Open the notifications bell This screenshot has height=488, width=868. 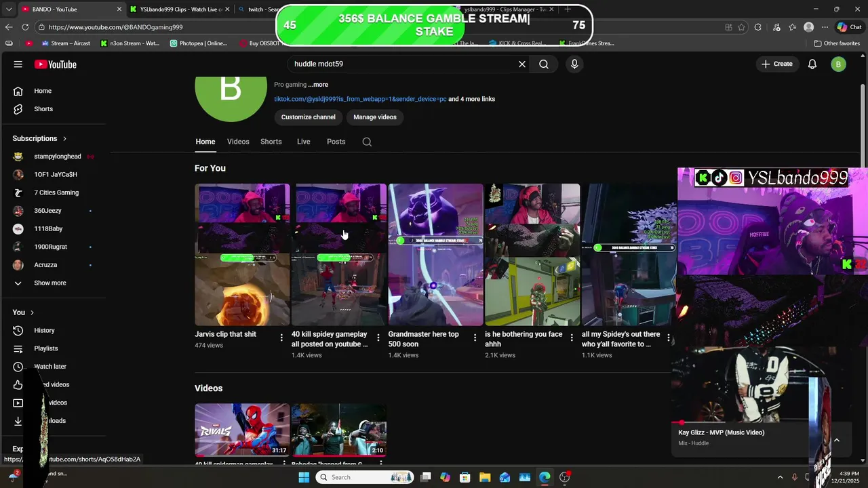812,64
